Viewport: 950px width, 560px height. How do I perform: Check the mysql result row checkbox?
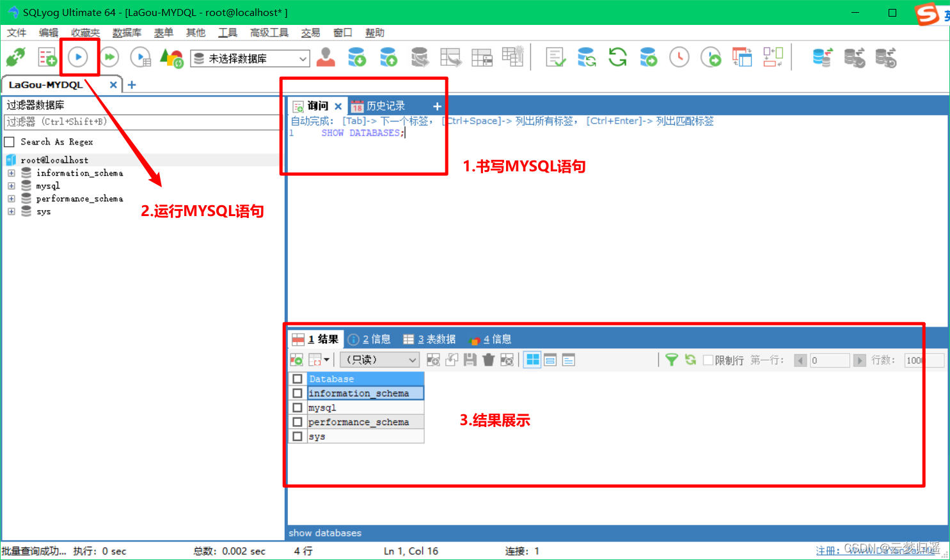[297, 408]
